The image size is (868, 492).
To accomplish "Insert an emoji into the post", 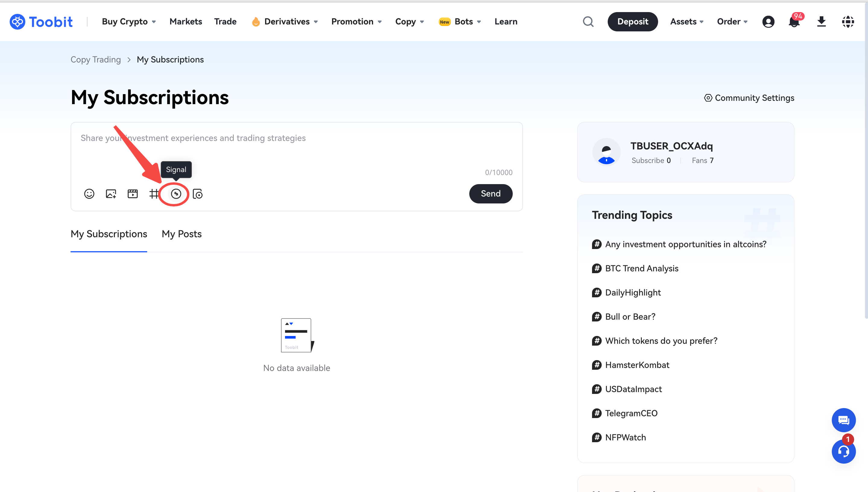I will [89, 193].
